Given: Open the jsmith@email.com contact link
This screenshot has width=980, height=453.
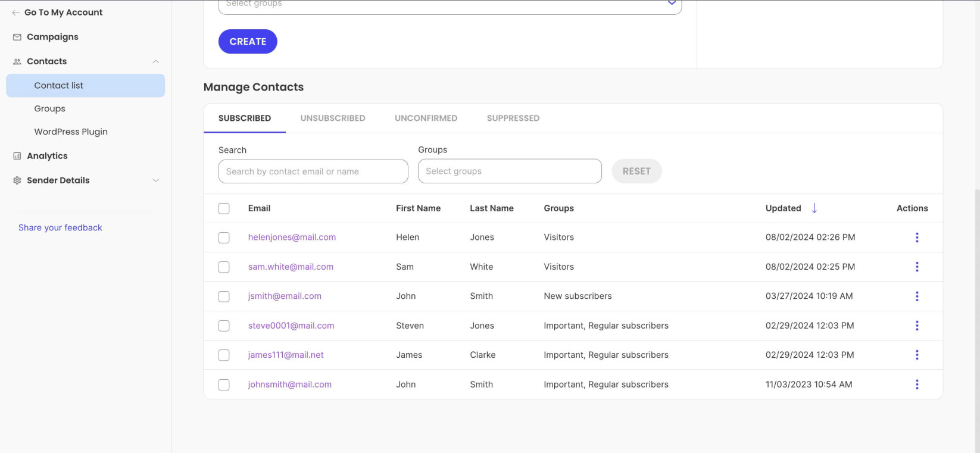Looking at the screenshot, I should [x=285, y=296].
